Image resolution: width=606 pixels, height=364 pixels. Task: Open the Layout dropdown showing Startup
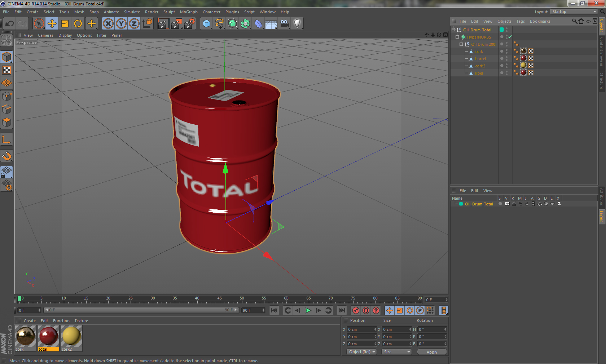(574, 12)
